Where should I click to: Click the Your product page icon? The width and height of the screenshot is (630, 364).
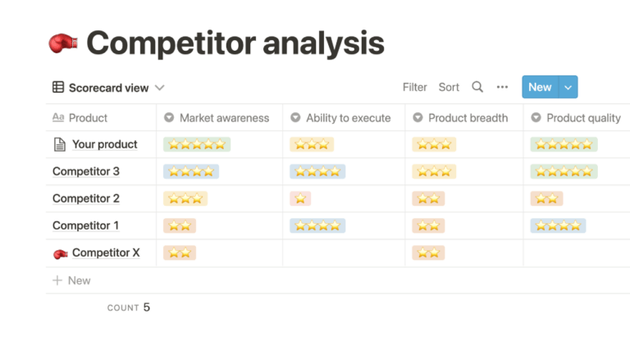coord(59,145)
